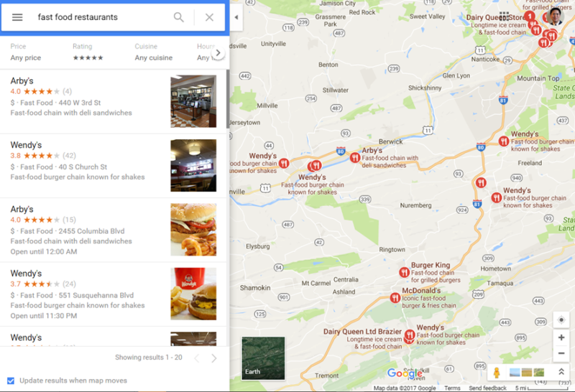Viewport: 575px width, 392px height.
Task: Clear the search with the X icon
Action: (x=209, y=17)
